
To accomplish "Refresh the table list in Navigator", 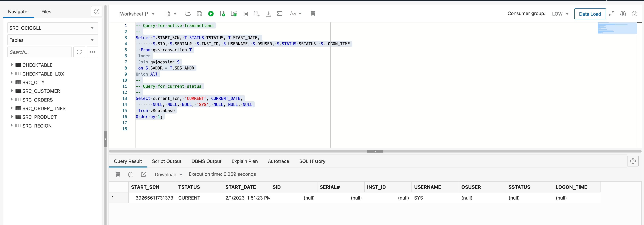I will tap(79, 52).
